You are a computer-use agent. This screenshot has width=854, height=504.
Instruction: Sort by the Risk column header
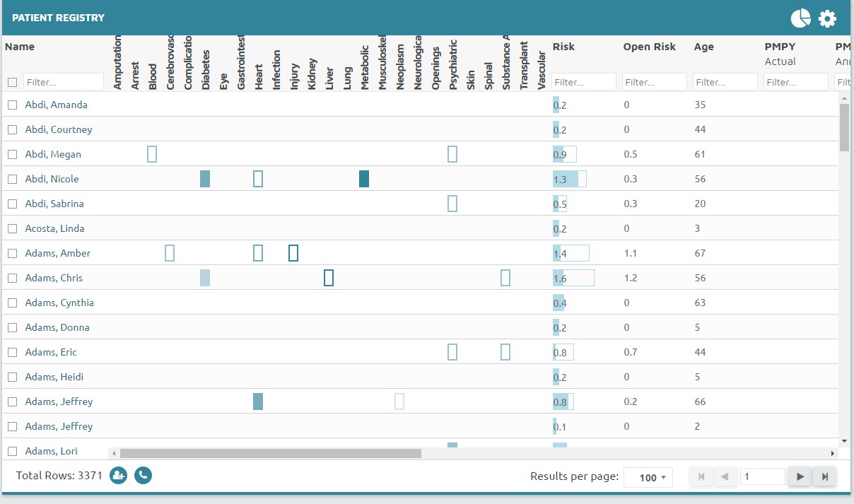[563, 47]
